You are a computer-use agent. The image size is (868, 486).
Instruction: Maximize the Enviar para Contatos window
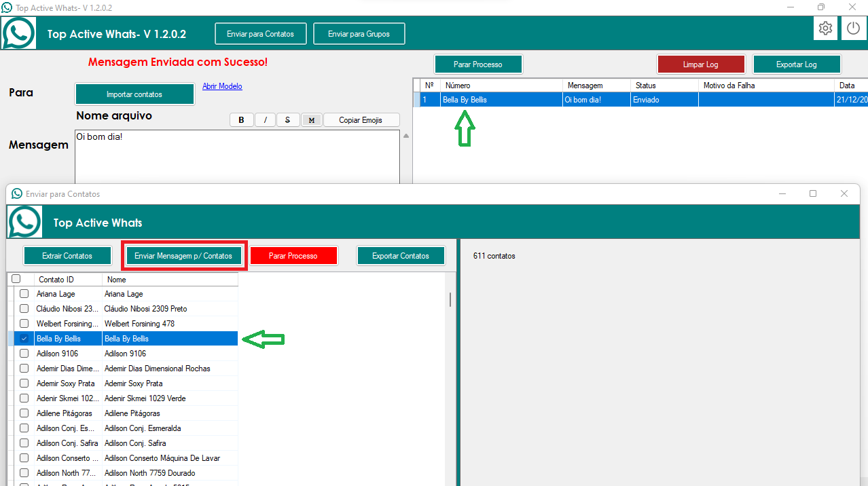coord(813,193)
